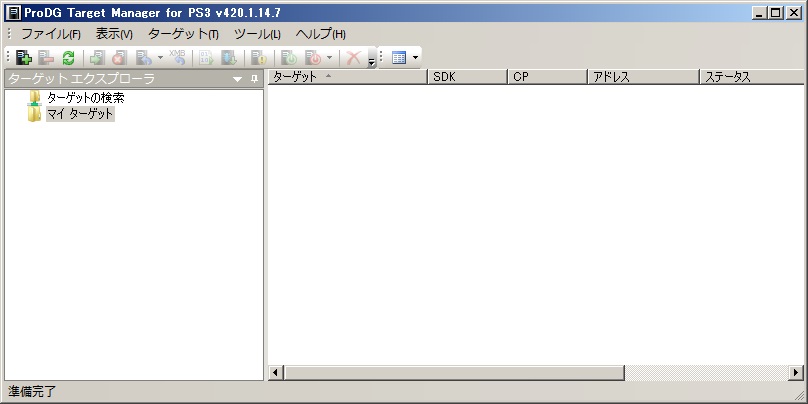The width and height of the screenshot is (808, 404).
Task: Click the ターゲット エクスプローラ panel title
Action: click(x=81, y=79)
